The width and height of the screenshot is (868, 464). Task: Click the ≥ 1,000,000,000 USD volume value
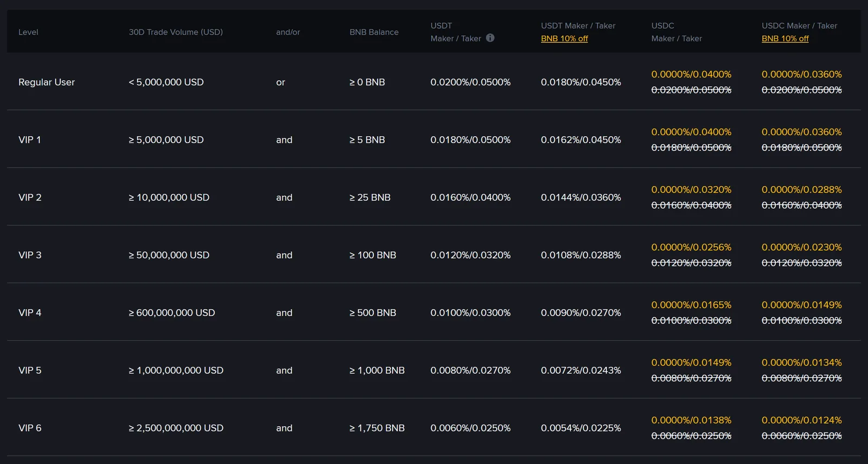(176, 370)
